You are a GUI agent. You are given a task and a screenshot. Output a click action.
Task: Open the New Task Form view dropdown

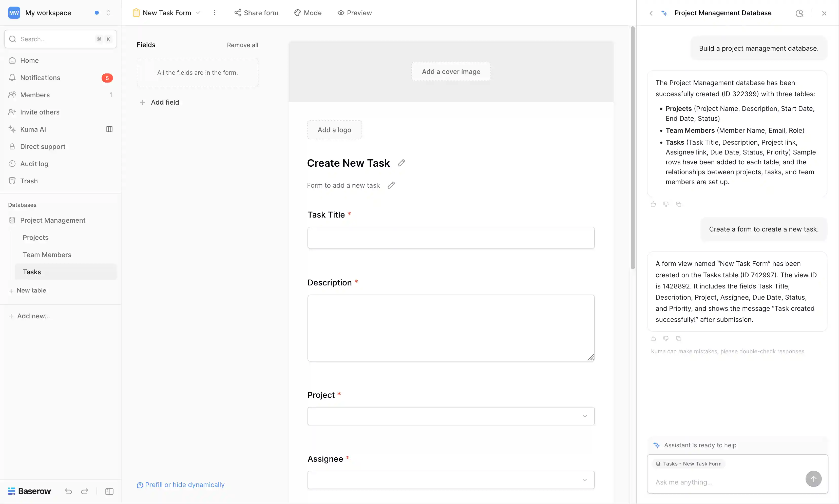click(198, 13)
